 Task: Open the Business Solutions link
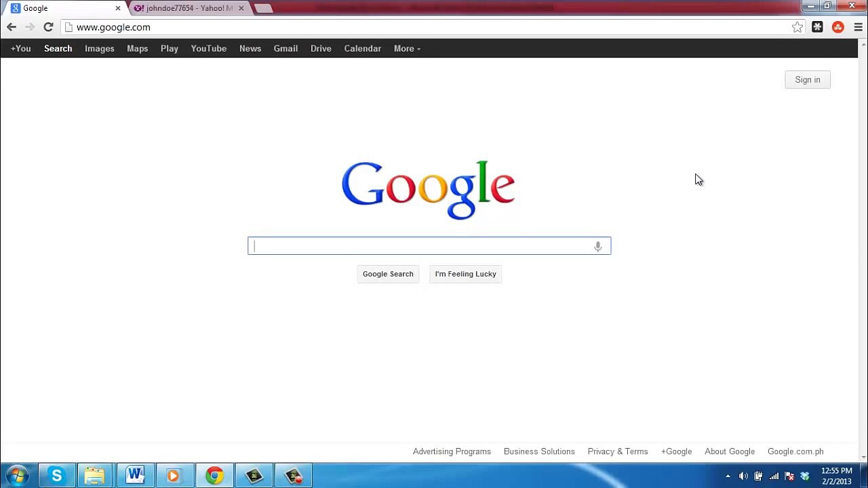[x=539, y=451]
